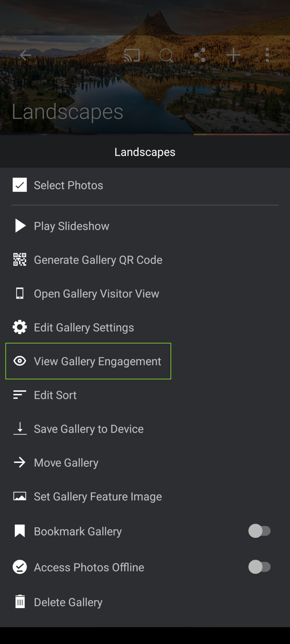
Task: Check the Select Photos checkbox
Action: click(x=20, y=185)
